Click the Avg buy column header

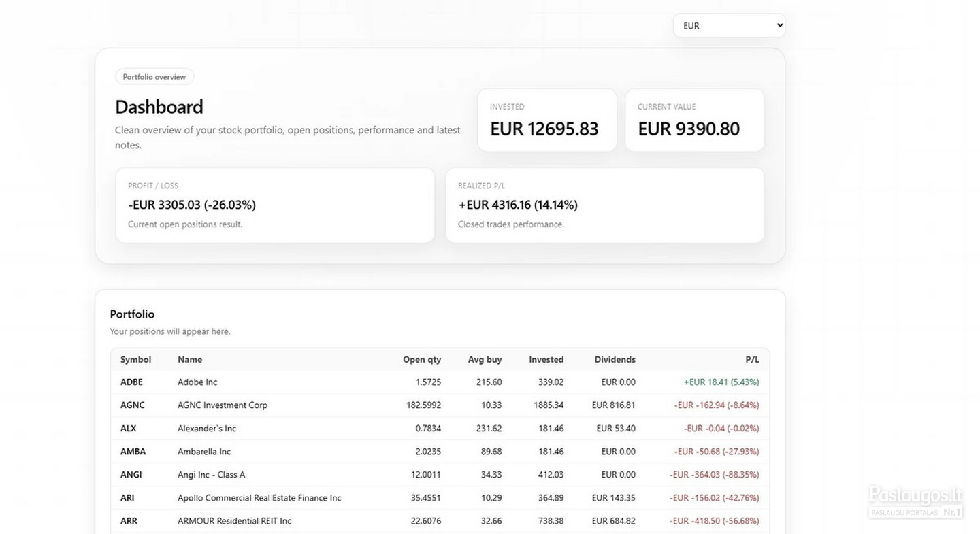(485, 359)
